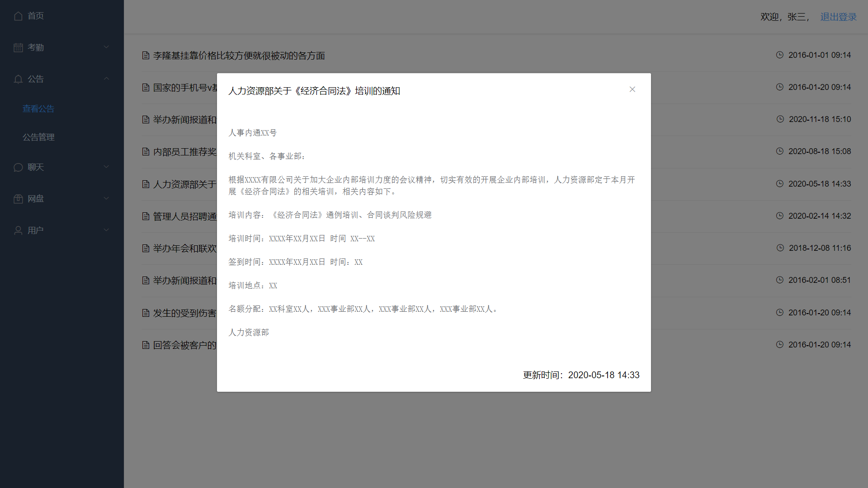Click clock icon next to 2016-01-01 09:14
The image size is (868, 488).
(x=780, y=55)
